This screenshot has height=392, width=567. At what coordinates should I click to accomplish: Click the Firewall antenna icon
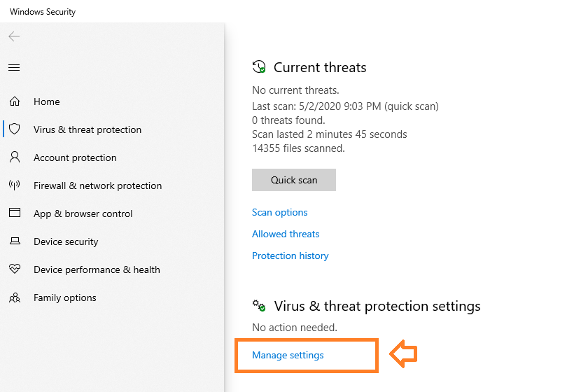(15, 185)
